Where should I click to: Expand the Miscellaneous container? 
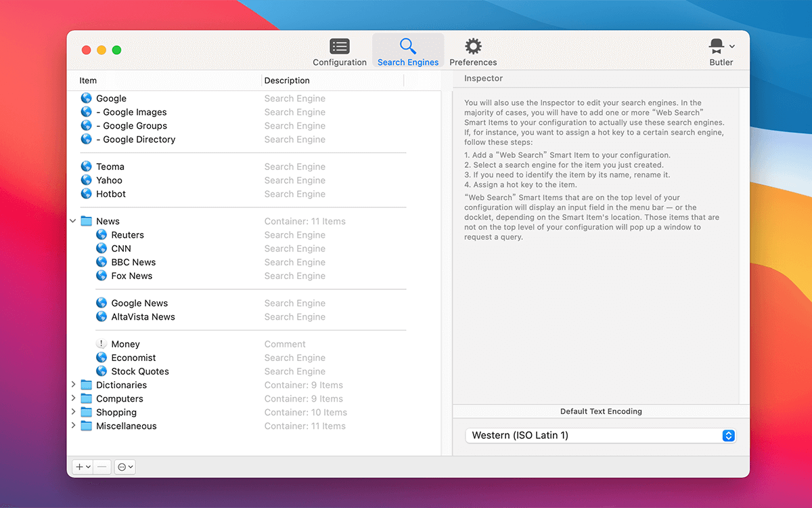pyautogui.click(x=73, y=425)
